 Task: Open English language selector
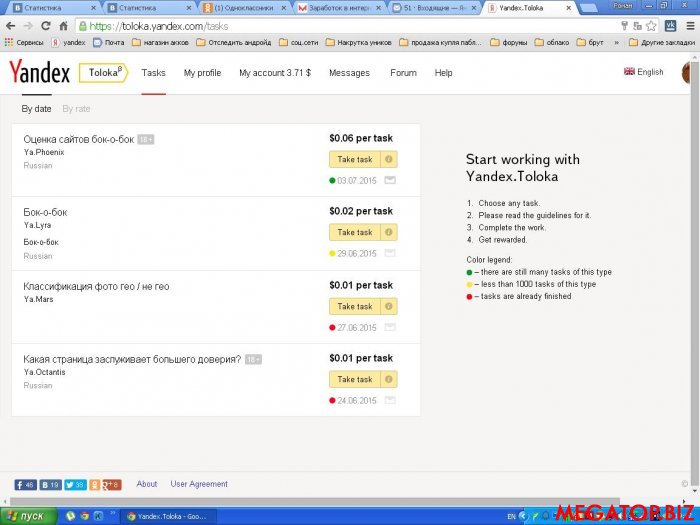(x=643, y=72)
